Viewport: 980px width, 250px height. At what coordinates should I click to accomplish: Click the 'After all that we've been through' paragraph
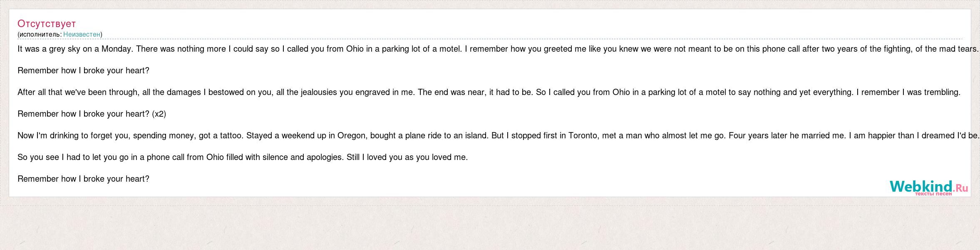pos(489,92)
